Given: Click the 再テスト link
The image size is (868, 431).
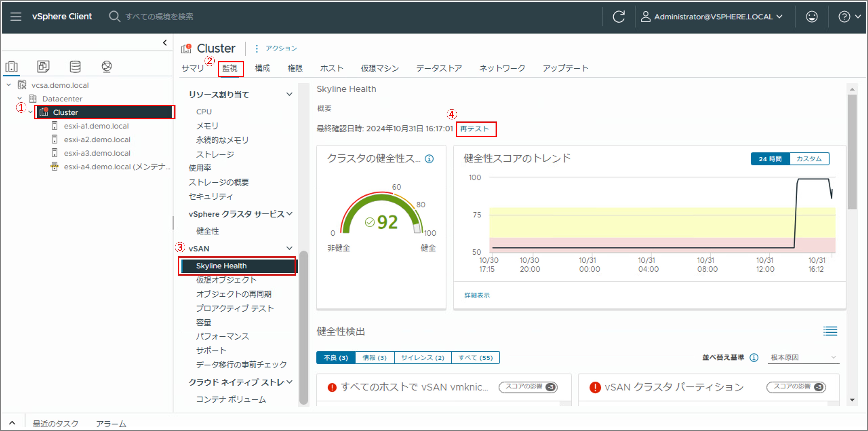Looking at the screenshot, I should (474, 129).
